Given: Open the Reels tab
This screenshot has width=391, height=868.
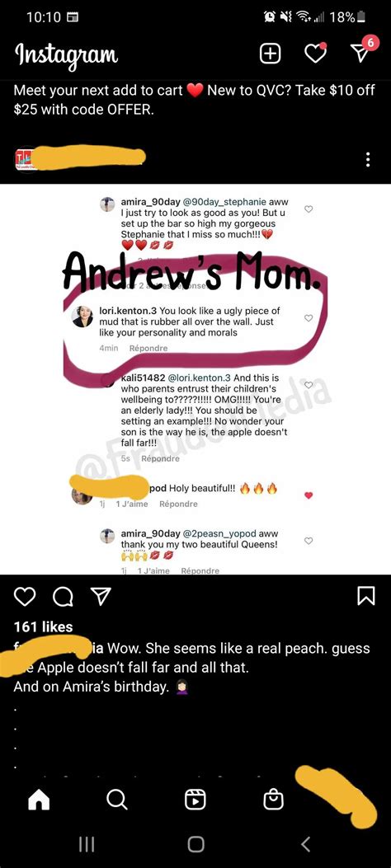Looking at the screenshot, I should coord(195,799).
